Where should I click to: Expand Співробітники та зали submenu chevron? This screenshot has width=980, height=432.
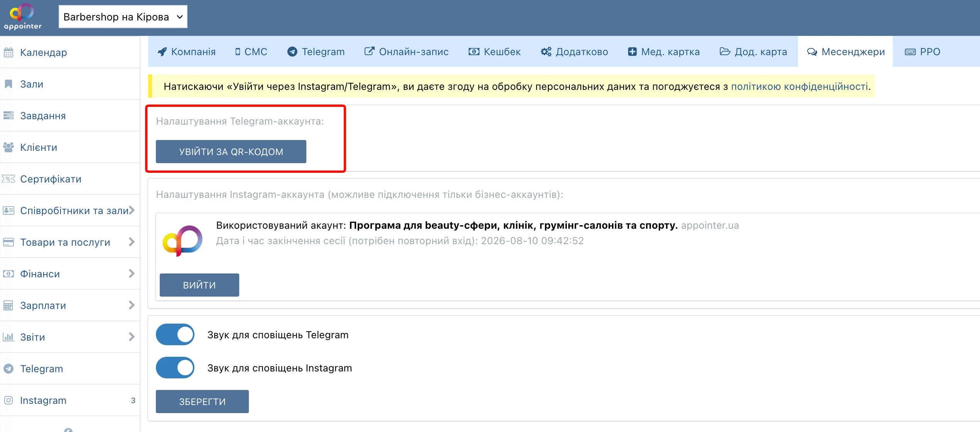click(x=132, y=210)
